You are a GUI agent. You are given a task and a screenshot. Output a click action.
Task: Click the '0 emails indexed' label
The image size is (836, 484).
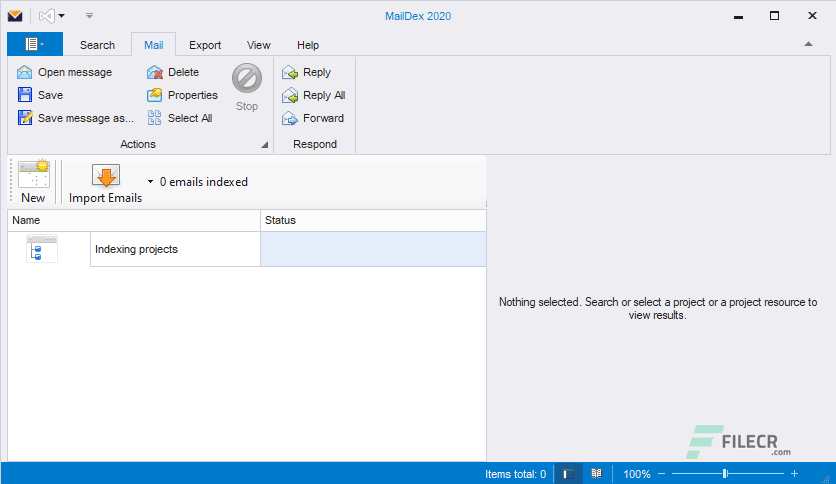(x=204, y=182)
